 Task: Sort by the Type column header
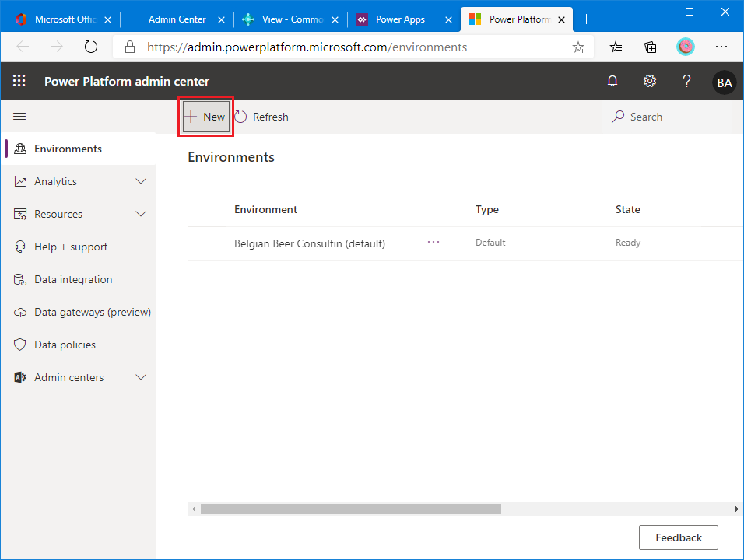click(487, 209)
